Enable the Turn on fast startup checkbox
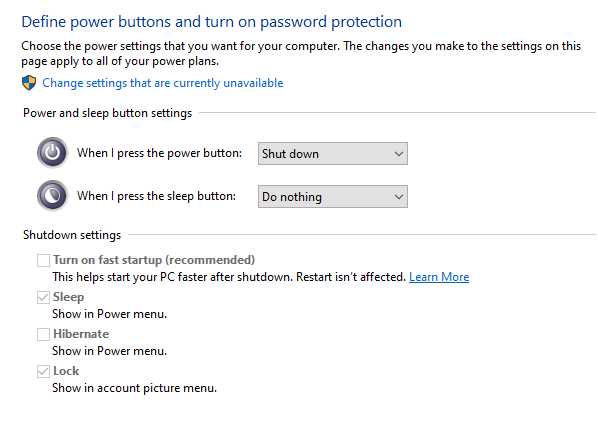 click(43, 261)
